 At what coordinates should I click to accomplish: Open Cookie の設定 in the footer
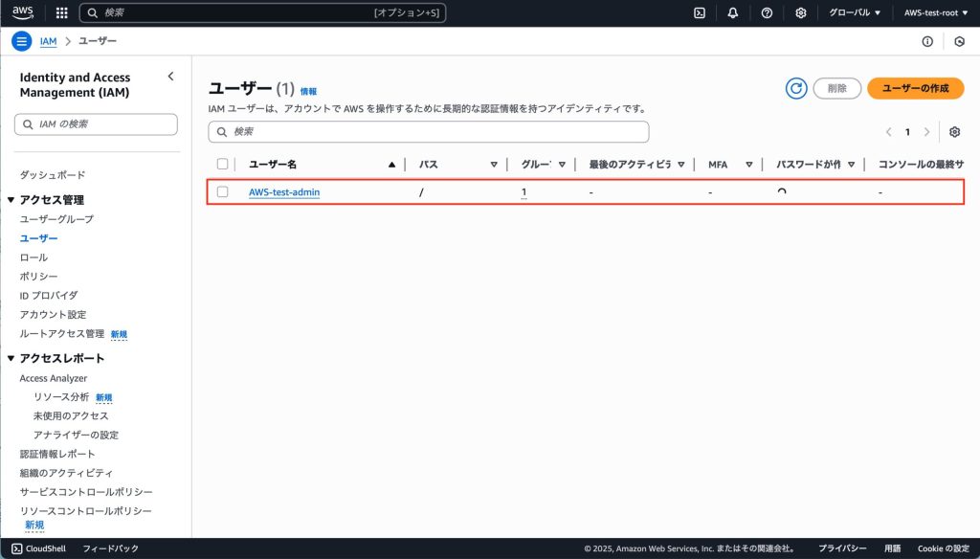click(943, 548)
